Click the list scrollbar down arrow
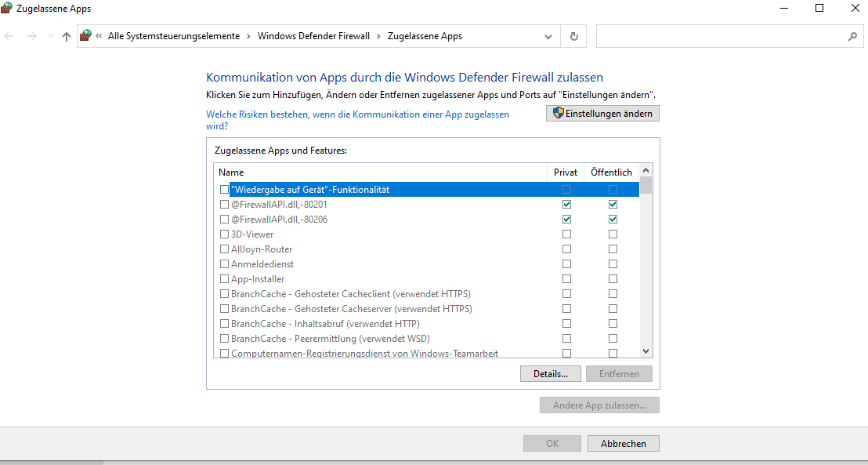Screen dimensions: 868x465 pos(646,351)
